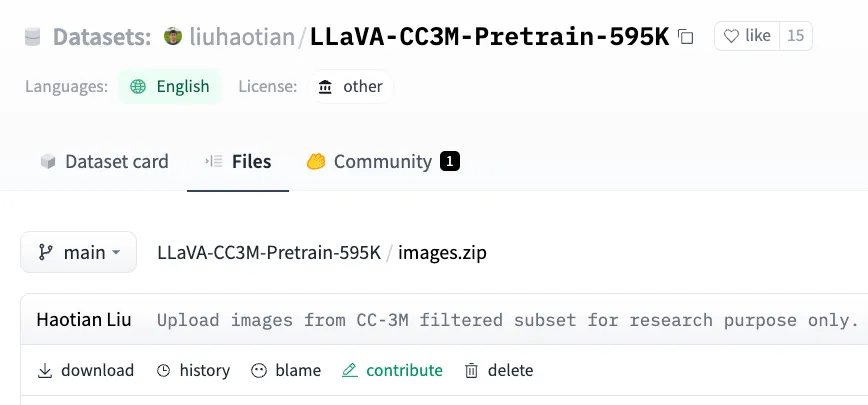Image resolution: width=868 pixels, height=405 pixels.
Task: Click liuhaotian's avatar image
Action: [x=172, y=37]
